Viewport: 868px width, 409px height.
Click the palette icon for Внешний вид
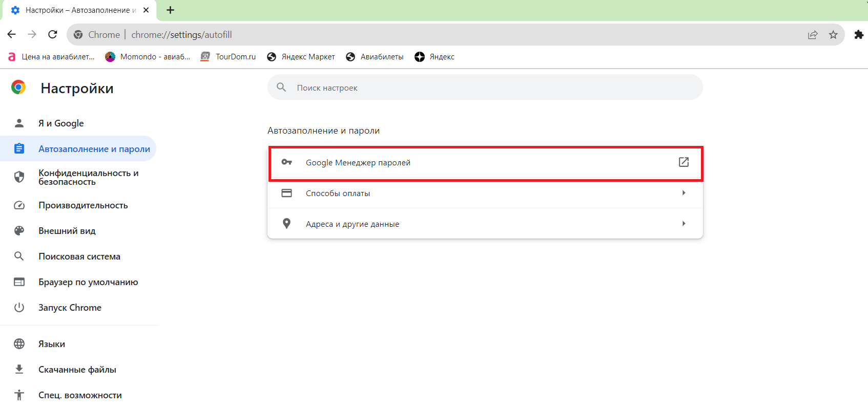19,231
